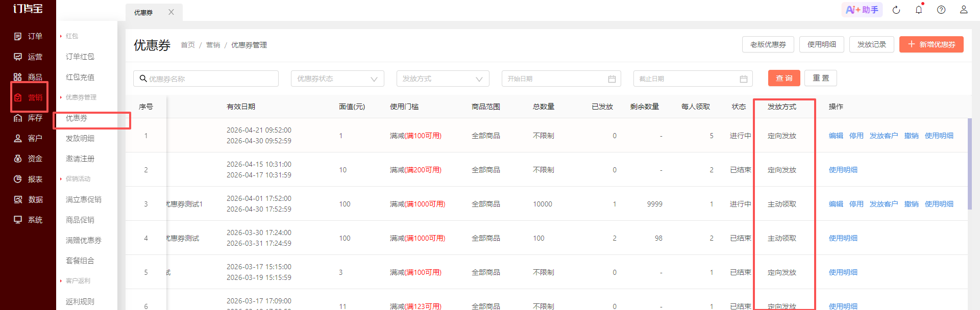
Task: Open 使用明细 for row 2
Action: (x=843, y=170)
